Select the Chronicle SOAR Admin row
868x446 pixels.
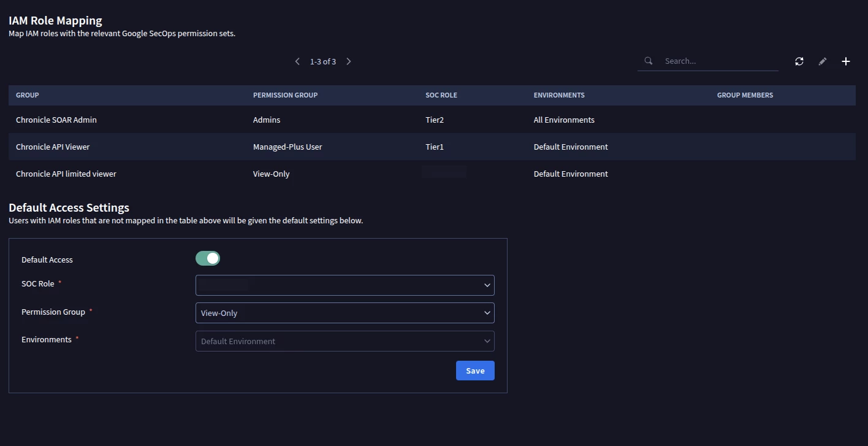point(432,120)
